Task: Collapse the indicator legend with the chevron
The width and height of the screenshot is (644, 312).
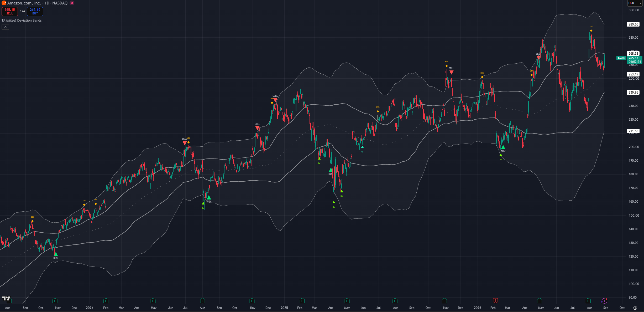Action: (x=5, y=27)
